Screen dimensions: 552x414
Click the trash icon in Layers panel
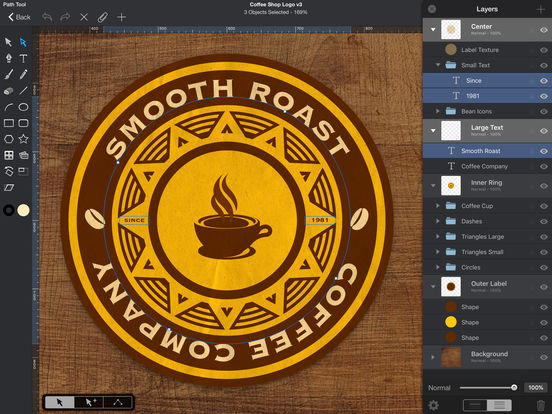point(541,405)
